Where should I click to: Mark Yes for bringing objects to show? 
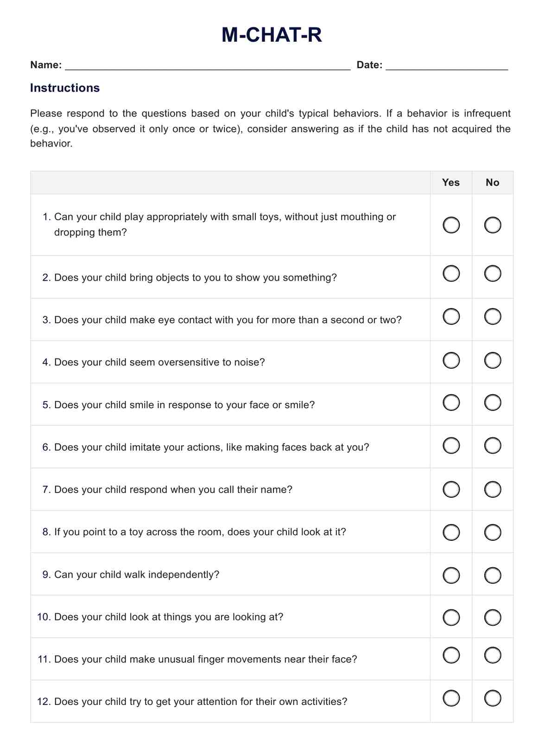coord(451,274)
